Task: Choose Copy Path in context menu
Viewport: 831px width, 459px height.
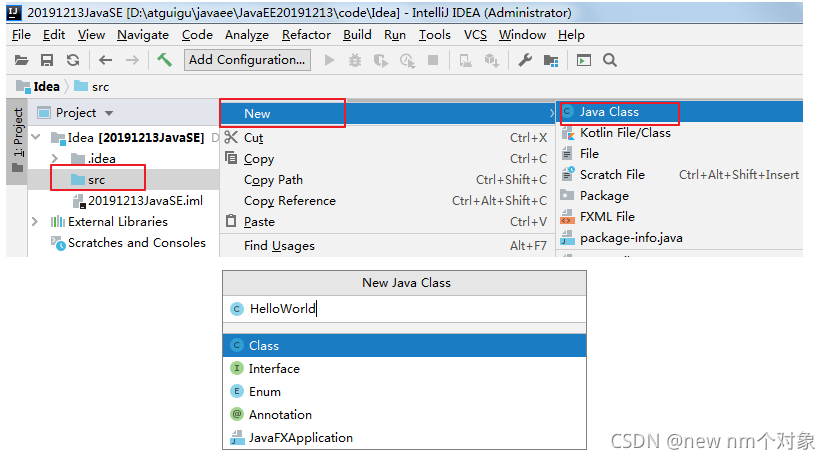Action: point(387,180)
